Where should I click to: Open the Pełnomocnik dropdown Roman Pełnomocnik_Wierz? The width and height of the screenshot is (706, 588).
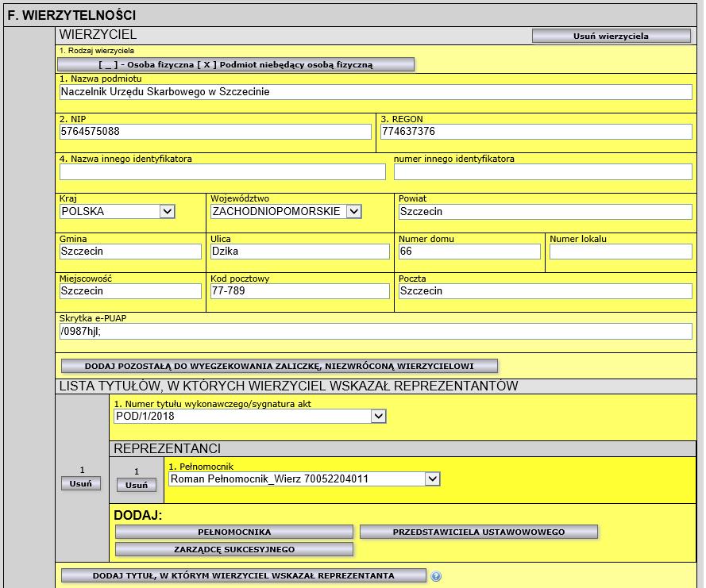click(304, 479)
